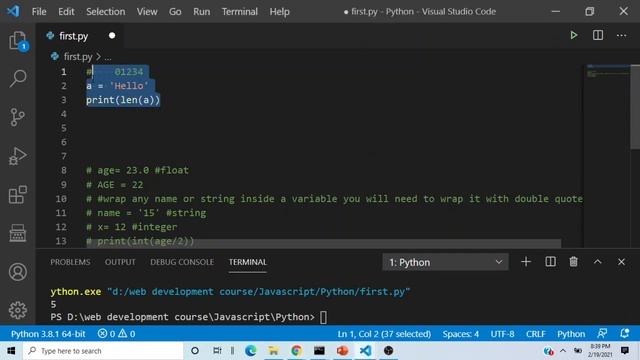640x360 pixels.
Task: Select the TERMINAL panel tab
Action: pyautogui.click(x=247, y=262)
